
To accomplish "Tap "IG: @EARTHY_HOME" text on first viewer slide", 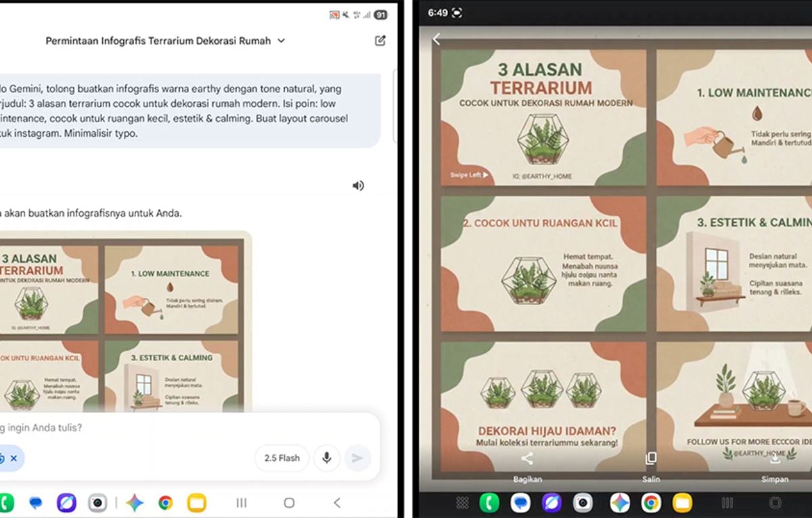I will click(542, 176).
